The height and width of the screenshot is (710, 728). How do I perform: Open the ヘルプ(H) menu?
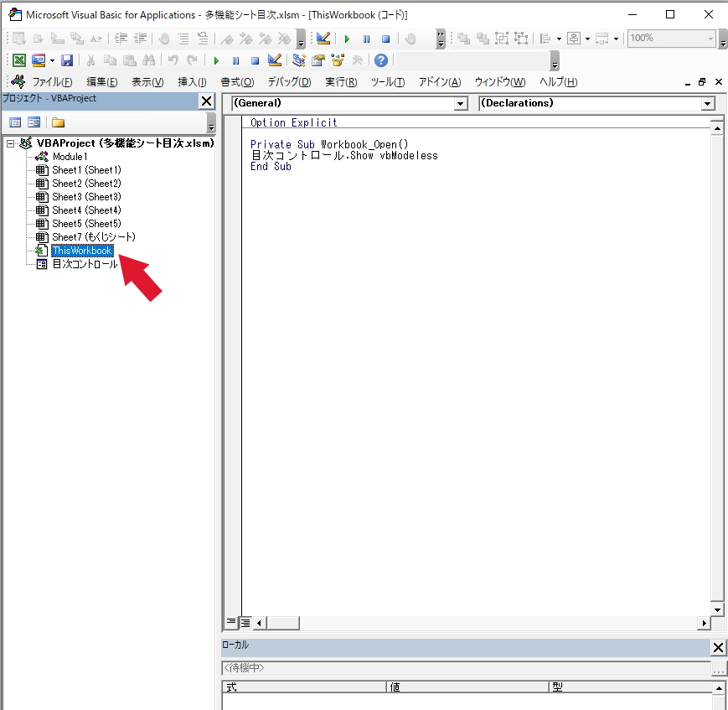click(558, 82)
